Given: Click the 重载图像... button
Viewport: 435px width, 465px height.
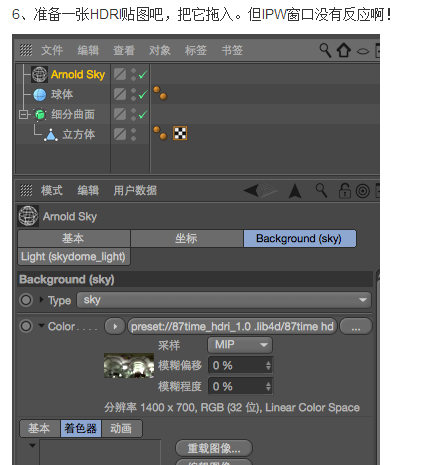Looking at the screenshot, I should 214,448.
